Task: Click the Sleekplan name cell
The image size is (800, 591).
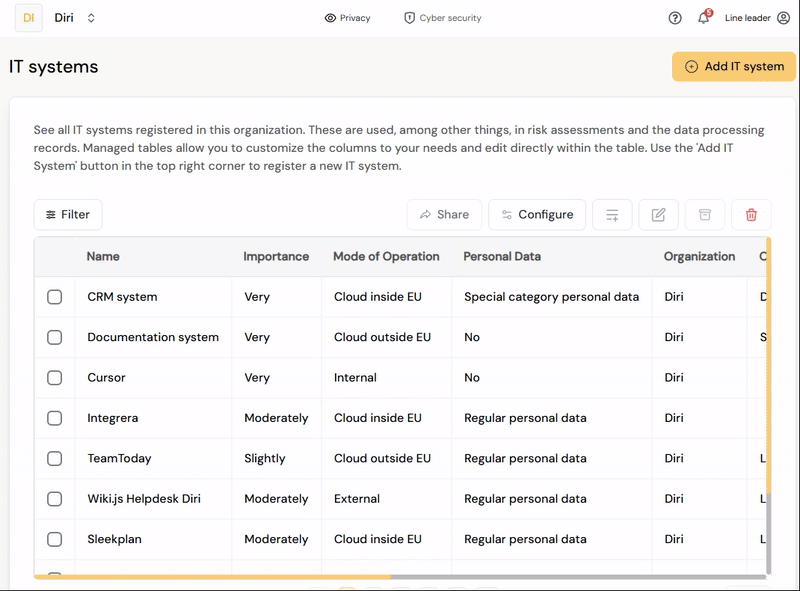Action: 153,539
